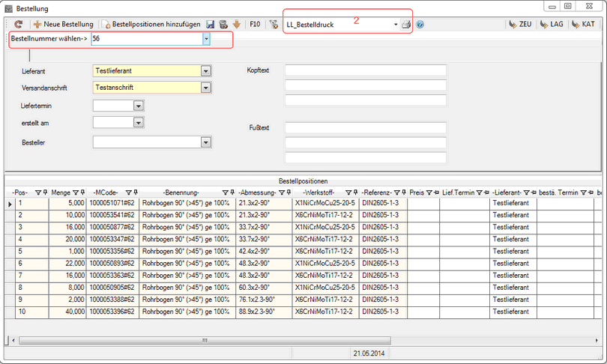607x364 pixels.
Task: Open the blue help icon
Action: coord(420,24)
